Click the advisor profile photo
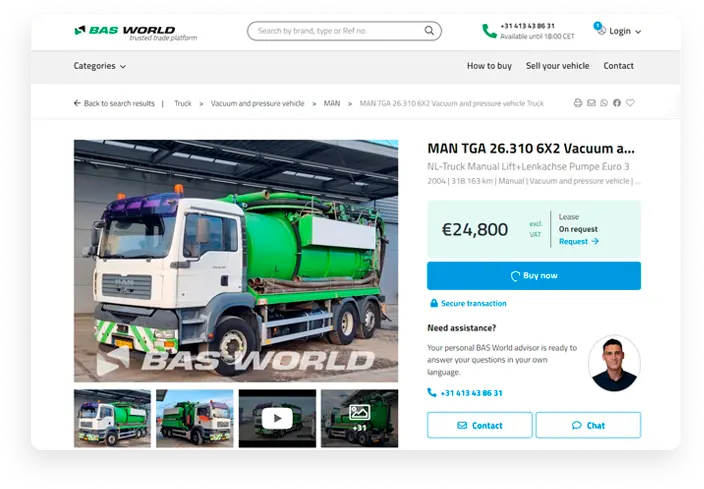The width and height of the screenshot is (704, 489). click(614, 363)
